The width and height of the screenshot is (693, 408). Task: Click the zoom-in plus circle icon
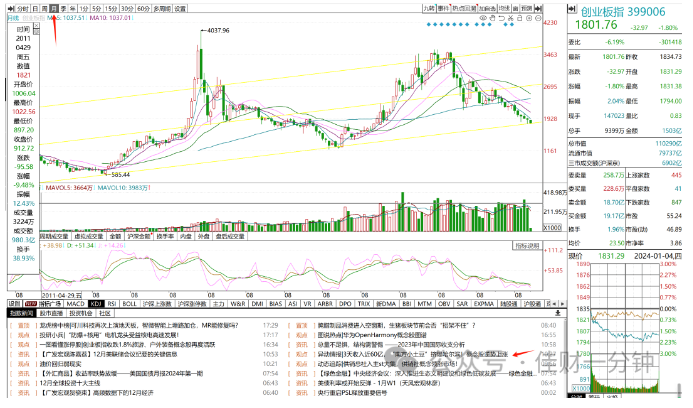pos(529,18)
